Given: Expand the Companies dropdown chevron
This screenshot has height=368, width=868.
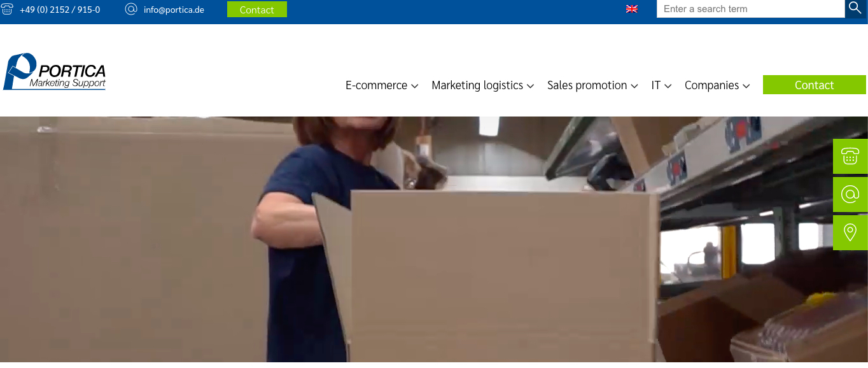Looking at the screenshot, I should click(x=746, y=86).
